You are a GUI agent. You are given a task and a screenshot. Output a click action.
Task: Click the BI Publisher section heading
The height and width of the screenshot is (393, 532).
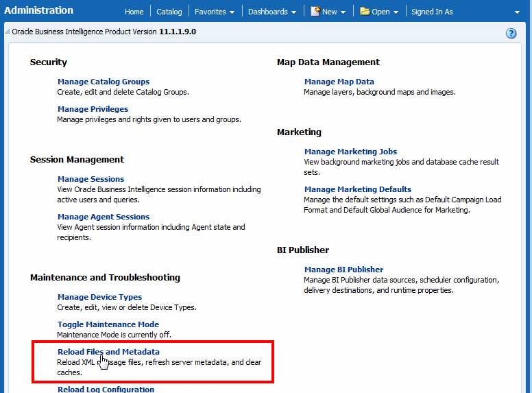(x=303, y=250)
